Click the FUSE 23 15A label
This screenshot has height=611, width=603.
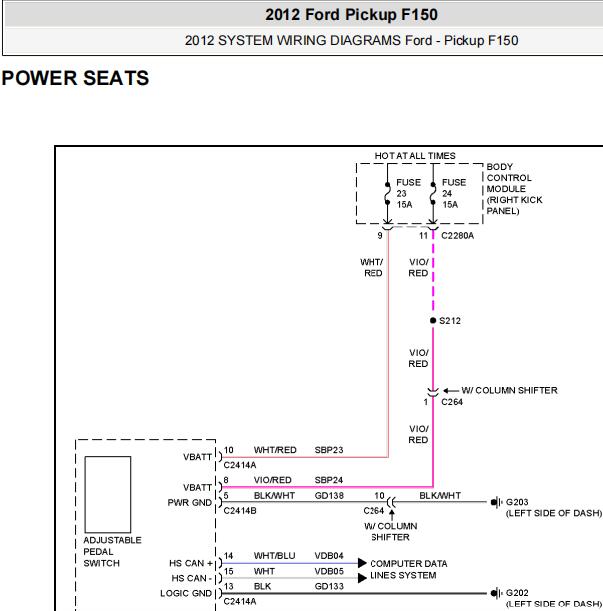[408, 193]
